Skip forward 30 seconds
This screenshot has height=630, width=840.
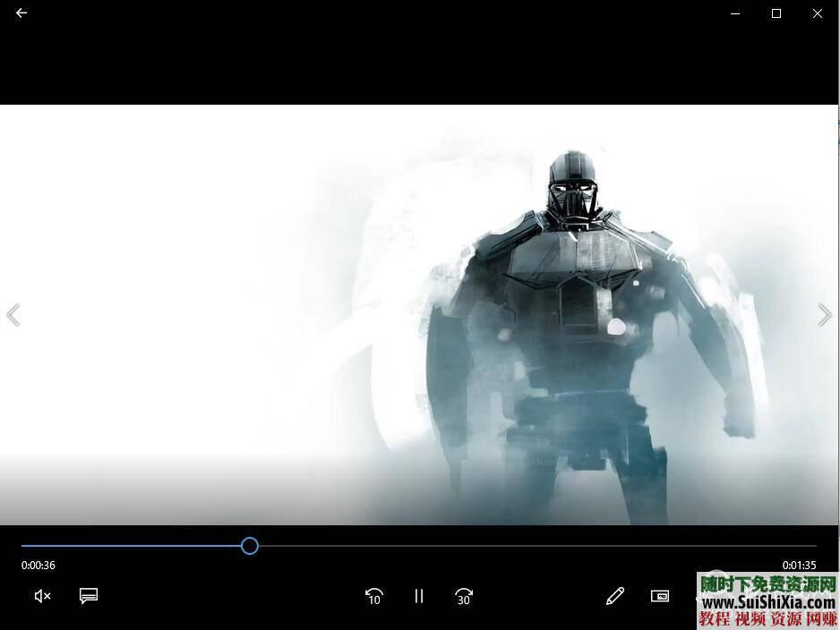464,596
